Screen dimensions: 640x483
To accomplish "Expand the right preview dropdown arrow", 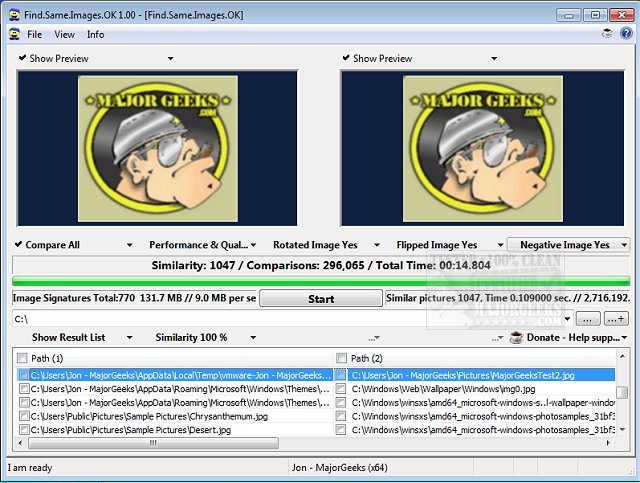I will 494,59.
